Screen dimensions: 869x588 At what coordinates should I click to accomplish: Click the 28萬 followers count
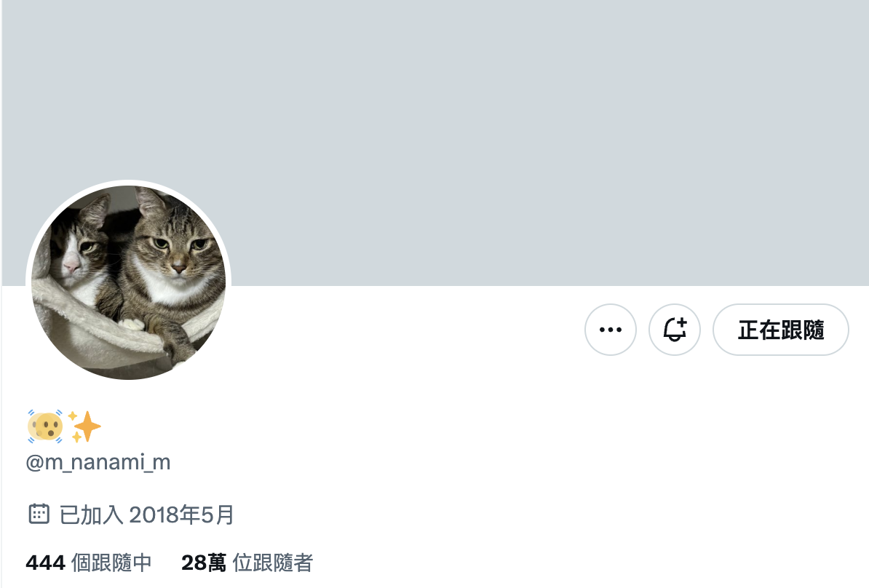click(x=203, y=563)
